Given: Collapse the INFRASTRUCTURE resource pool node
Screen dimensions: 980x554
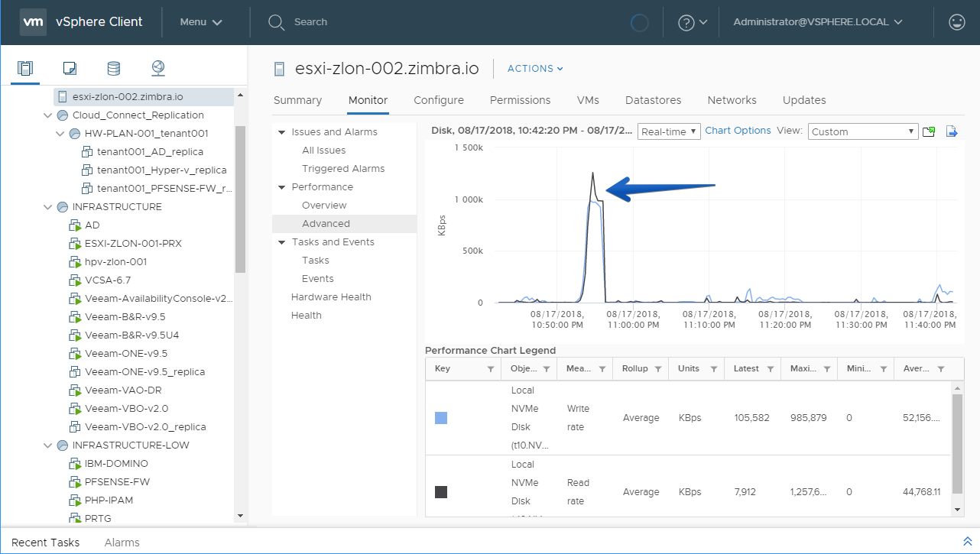Looking at the screenshot, I should 49,207.
